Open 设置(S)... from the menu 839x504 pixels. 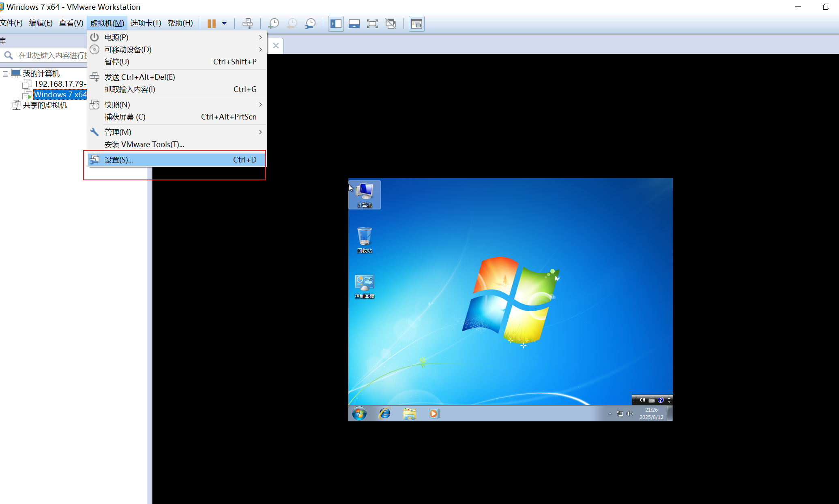coord(177,160)
